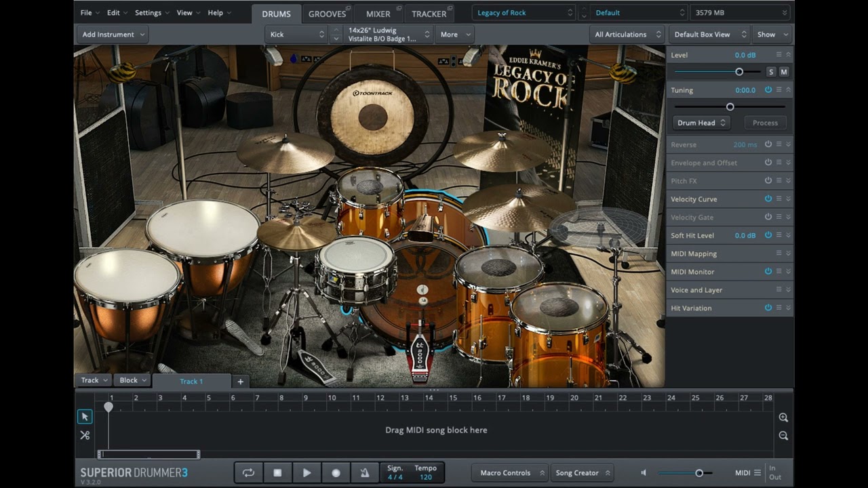868x488 pixels.
Task: Open the Drum Head tuning dropdown
Action: (x=701, y=123)
